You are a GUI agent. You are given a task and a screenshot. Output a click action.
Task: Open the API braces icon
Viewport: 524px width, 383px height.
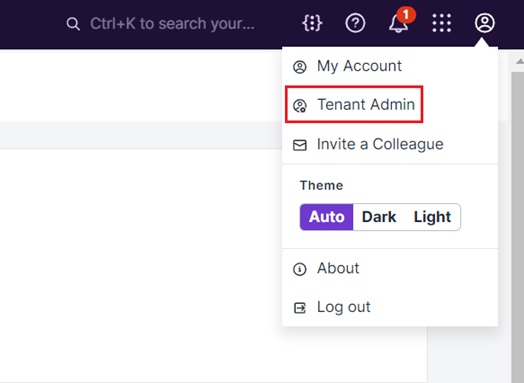[x=312, y=23]
